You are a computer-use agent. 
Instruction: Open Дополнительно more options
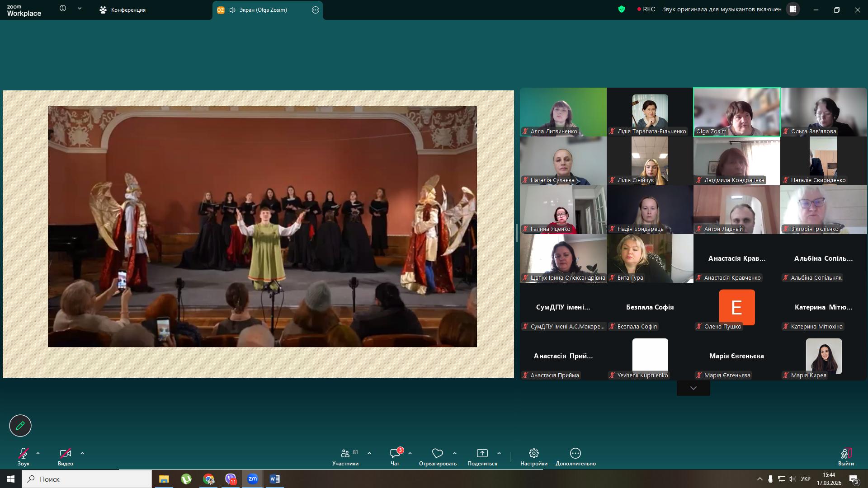click(x=575, y=453)
